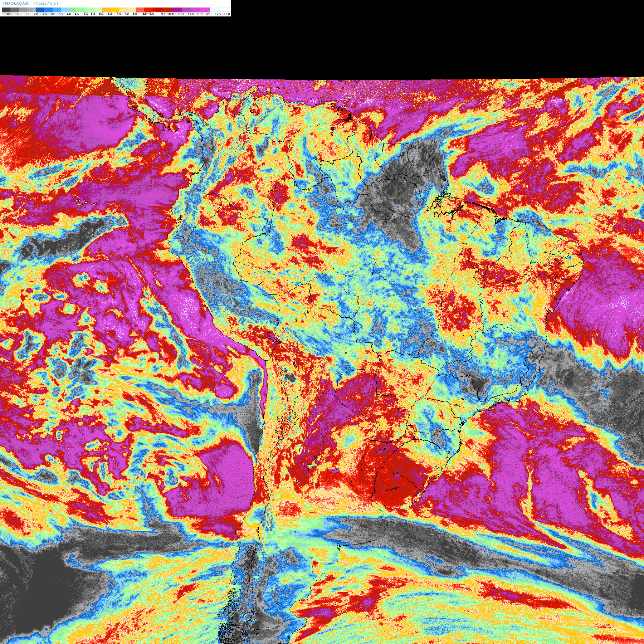Select the pale blue legend swatch above 12.5
Screen dimensions: 644x644
(215, 10)
